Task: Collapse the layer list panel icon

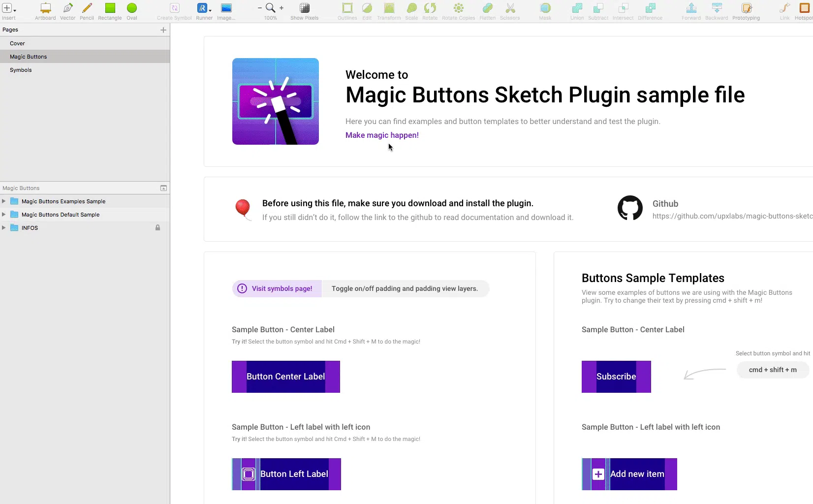Action: coord(163,188)
